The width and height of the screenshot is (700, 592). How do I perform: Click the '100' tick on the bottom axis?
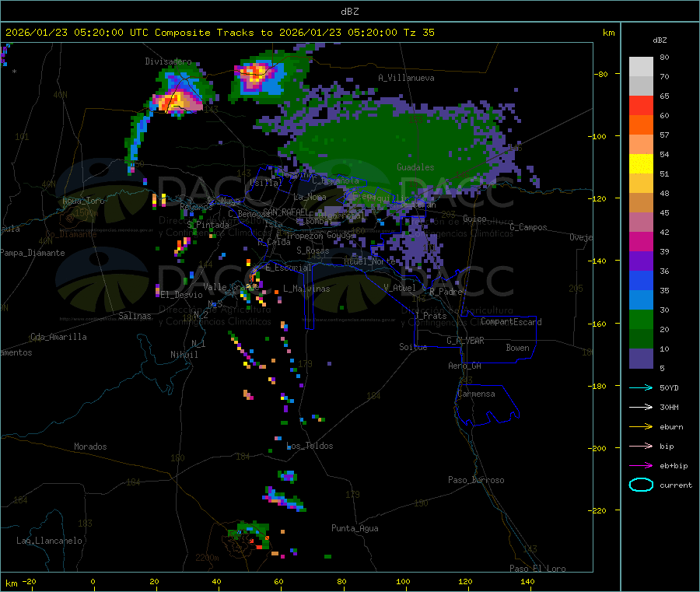coord(403,581)
